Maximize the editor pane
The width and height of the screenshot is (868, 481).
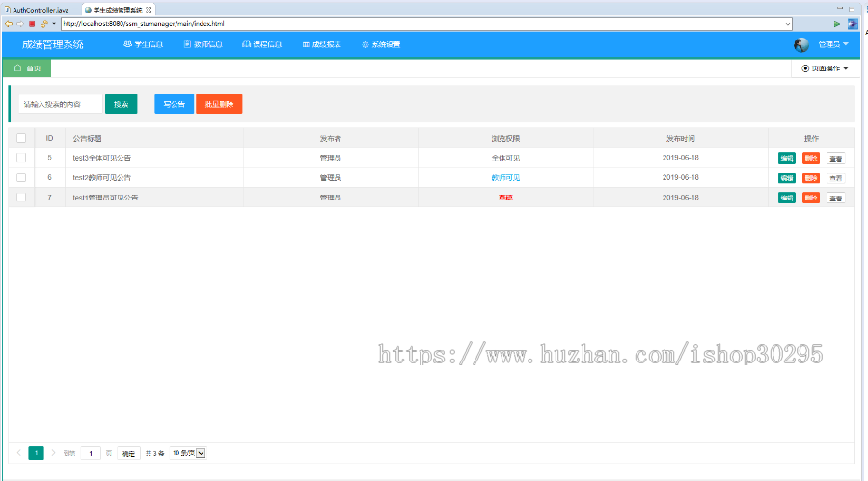click(852, 9)
